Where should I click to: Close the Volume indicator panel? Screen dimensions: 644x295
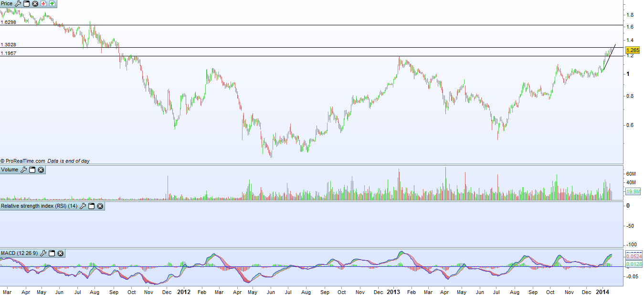point(41,170)
